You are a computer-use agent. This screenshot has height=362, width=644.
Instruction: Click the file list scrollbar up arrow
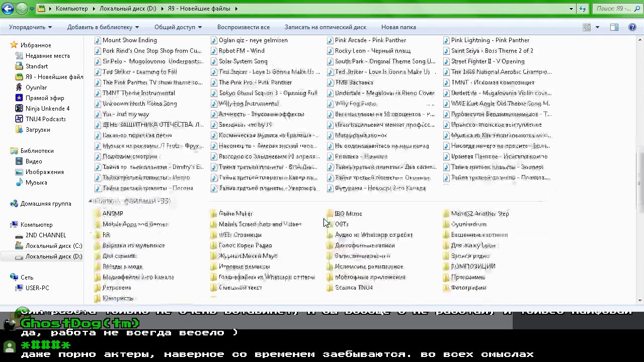click(640, 40)
